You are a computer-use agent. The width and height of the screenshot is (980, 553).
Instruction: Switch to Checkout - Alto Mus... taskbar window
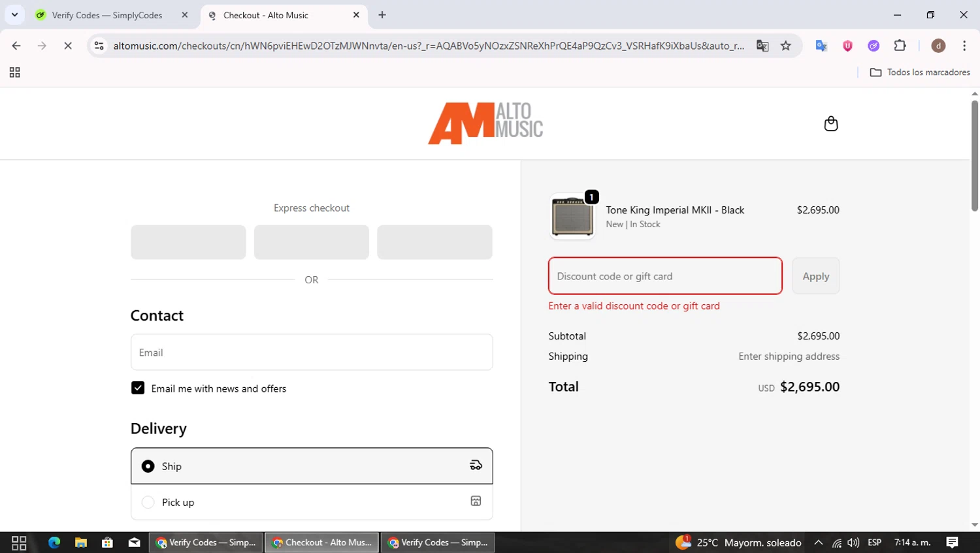click(x=322, y=543)
